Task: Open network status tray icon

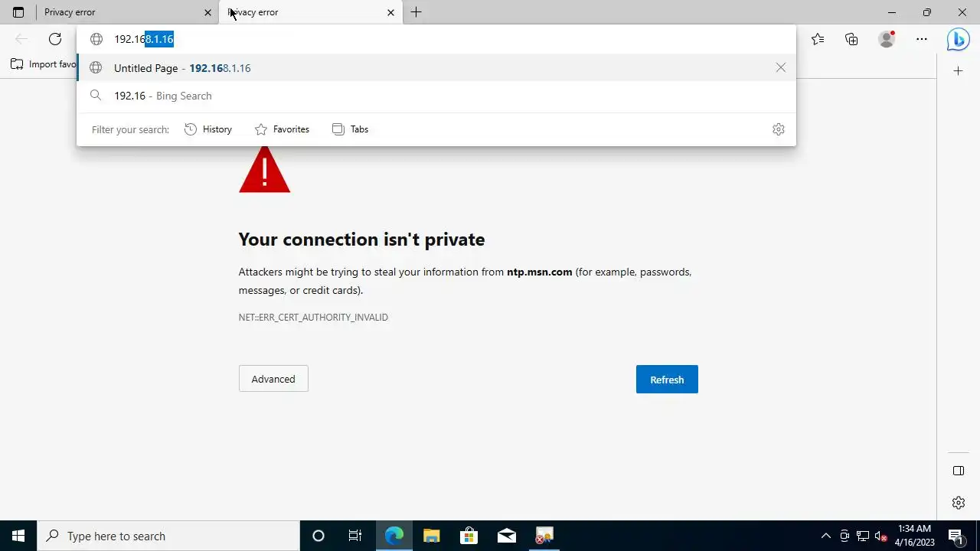Action: coord(863,536)
